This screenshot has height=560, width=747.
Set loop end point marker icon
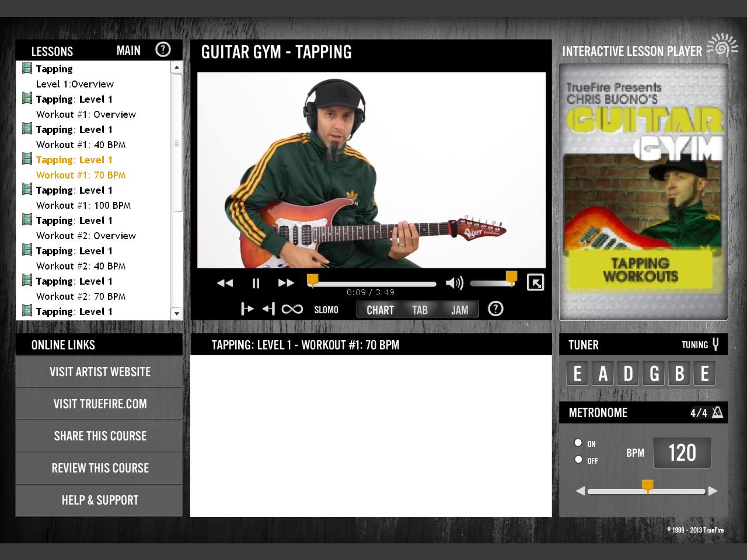tap(268, 309)
